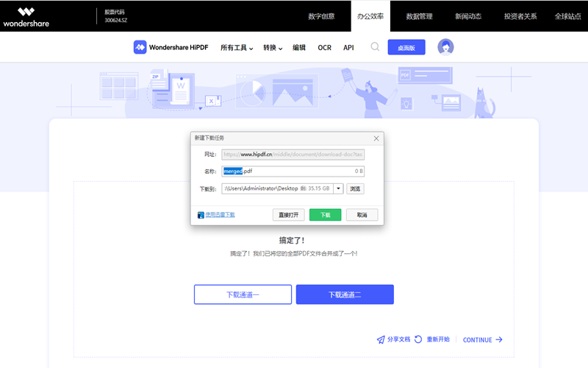Click the Wondershare logo in top bar
The height and width of the screenshot is (368, 588).
coord(26,17)
